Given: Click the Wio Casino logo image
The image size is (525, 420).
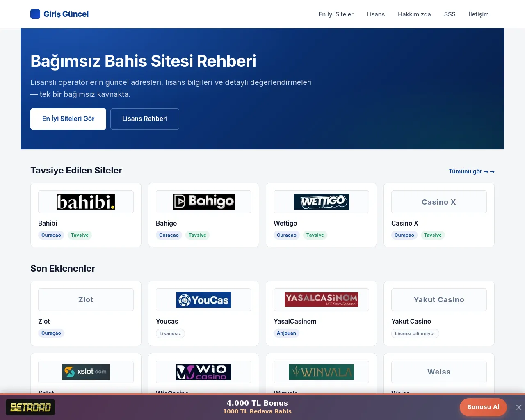Looking at the screenshot, I should (204, 372).
